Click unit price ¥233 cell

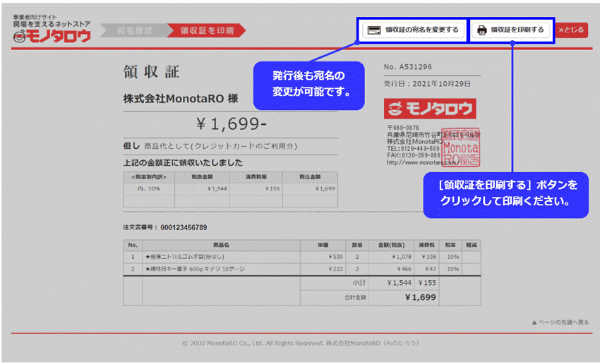tap(323, 269)
